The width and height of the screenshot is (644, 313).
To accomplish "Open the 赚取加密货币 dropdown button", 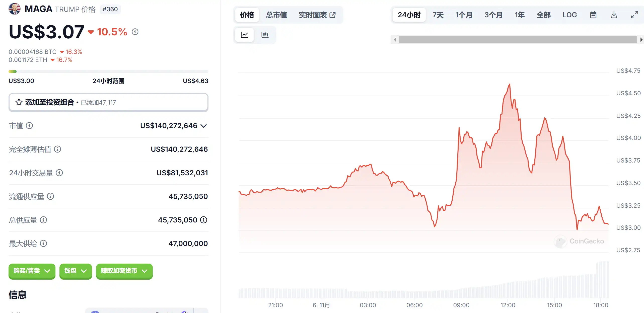I will (x=124, y=271).
